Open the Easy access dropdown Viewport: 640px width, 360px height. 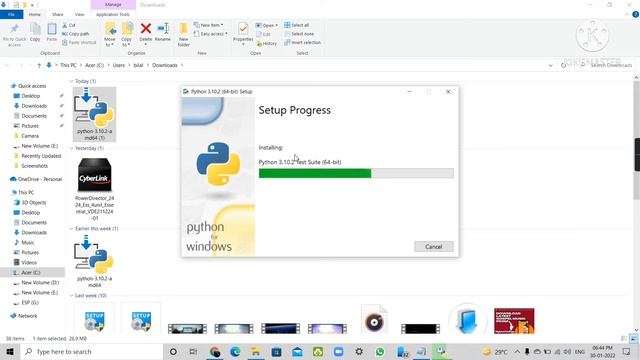point(211,34)
